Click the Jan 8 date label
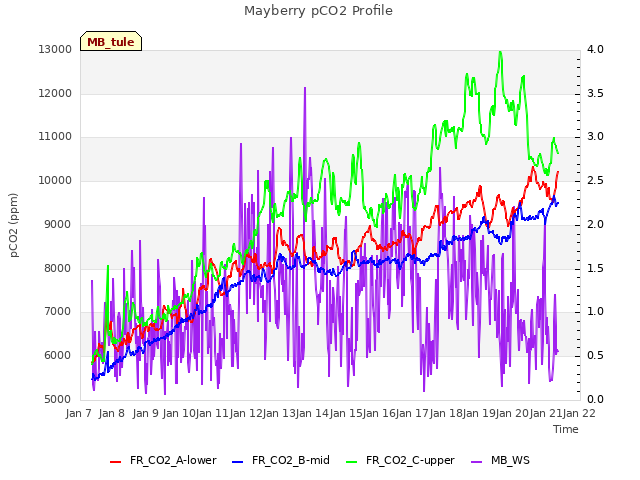The width and height of the screenshot is (640, 480). [112, 413]
